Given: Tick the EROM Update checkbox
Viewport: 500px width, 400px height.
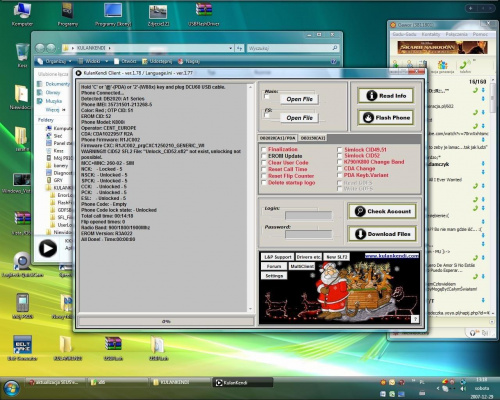Looking at the screenshot, I should [264, 156].
